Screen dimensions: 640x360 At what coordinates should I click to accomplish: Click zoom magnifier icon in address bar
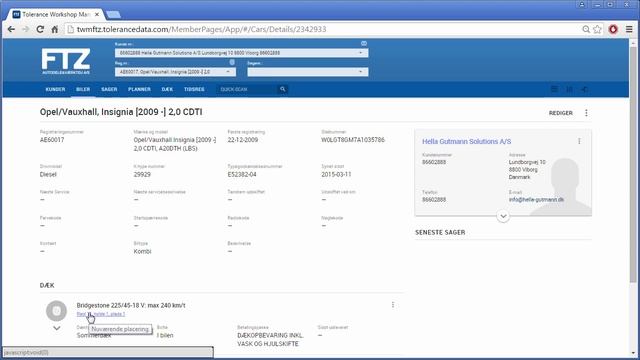coord(586,29)
